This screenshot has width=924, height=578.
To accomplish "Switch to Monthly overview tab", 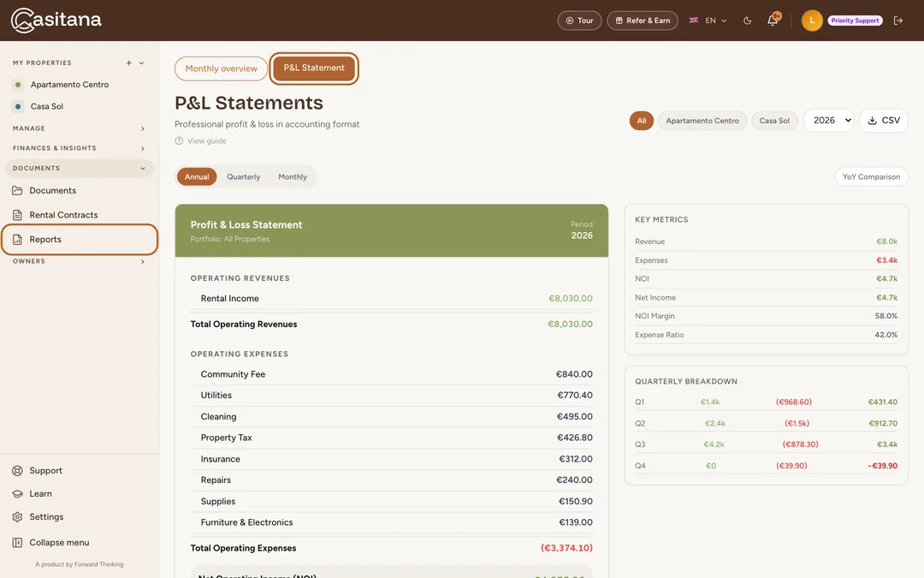I will 221,69.
